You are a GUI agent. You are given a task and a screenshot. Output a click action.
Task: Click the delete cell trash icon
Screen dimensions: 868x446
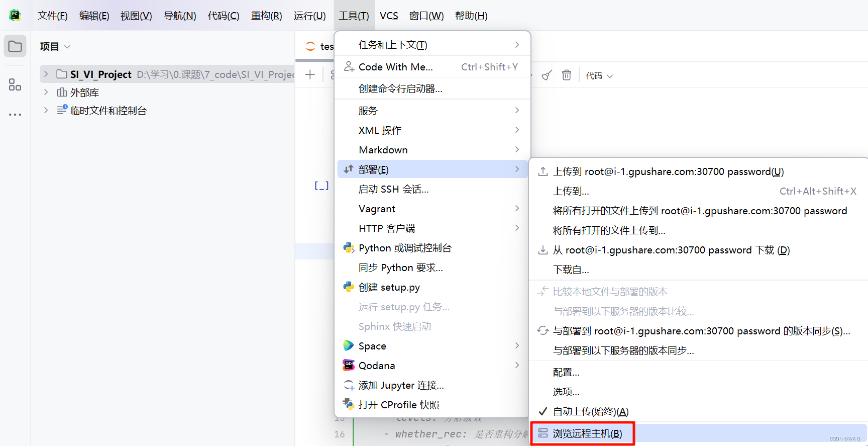tap(567, 75)
